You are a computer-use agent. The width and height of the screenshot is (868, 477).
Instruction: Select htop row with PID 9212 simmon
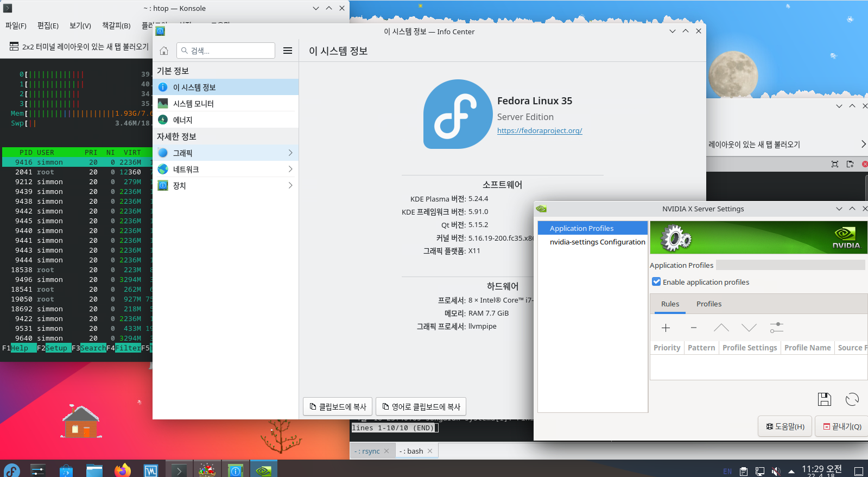point(77,181)
